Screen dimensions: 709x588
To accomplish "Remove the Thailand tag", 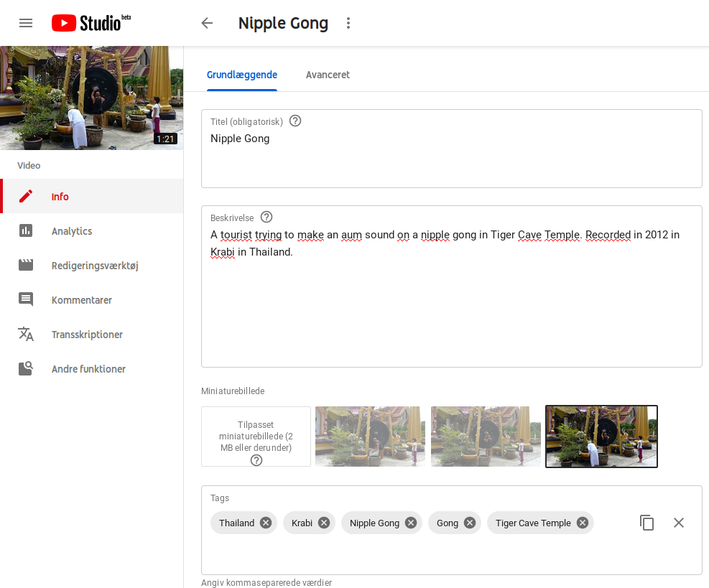I will click(x=266, y=523).
